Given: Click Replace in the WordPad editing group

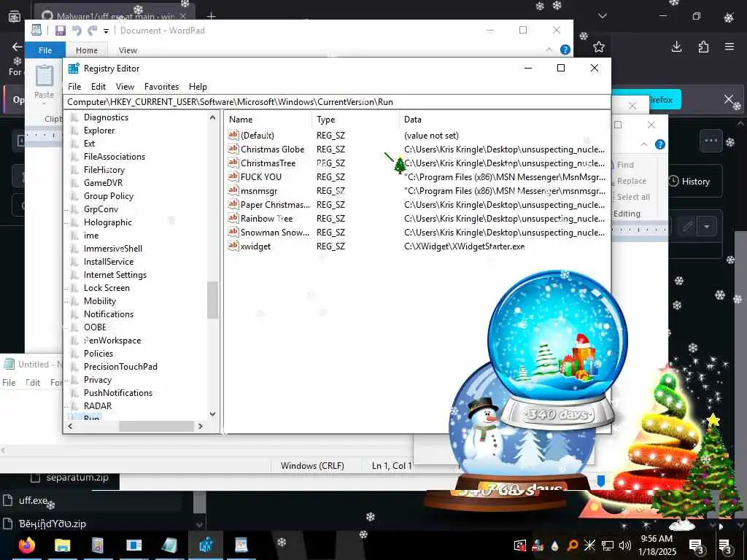Looking at the screenshot, I should coord(632,181).
